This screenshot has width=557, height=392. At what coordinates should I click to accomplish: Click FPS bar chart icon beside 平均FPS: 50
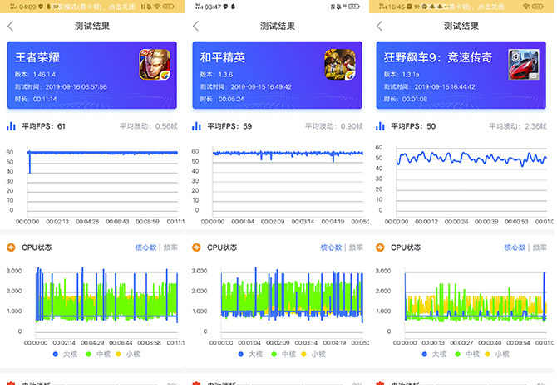[x=380, y=126]
